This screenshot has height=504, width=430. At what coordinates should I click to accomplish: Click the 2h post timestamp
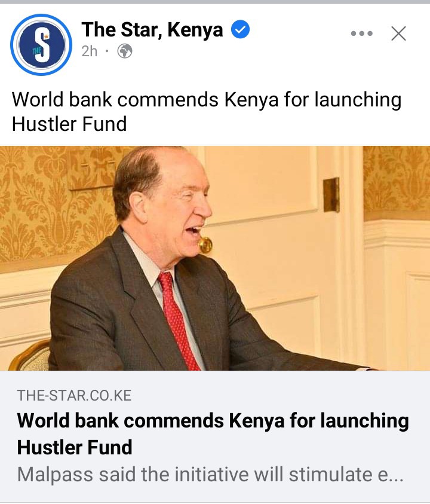89,51
